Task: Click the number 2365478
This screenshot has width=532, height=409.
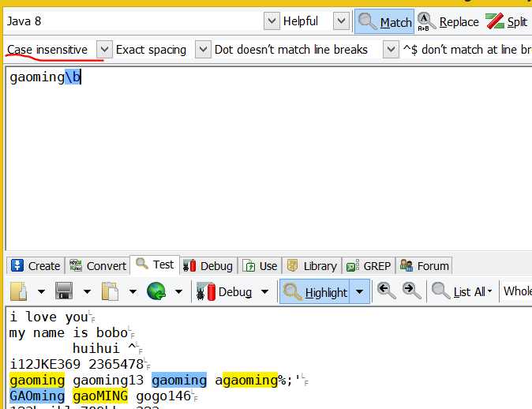Action: pos(116,364)
